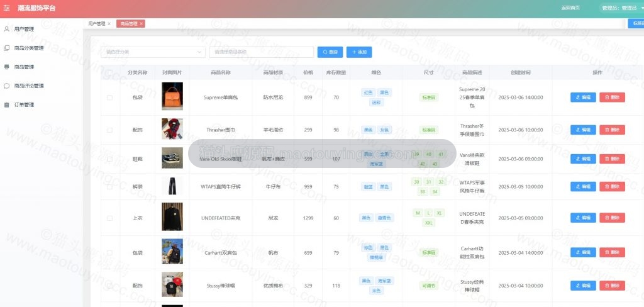Click the price cell 1299
This screenshot has height=307, width=644.
click(308, 218)
